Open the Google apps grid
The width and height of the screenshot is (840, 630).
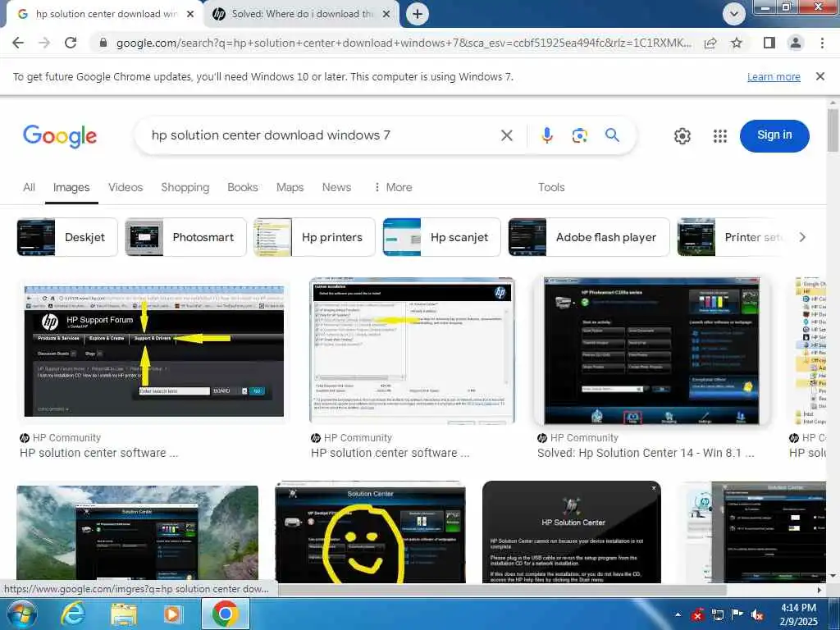click(720, 136)
